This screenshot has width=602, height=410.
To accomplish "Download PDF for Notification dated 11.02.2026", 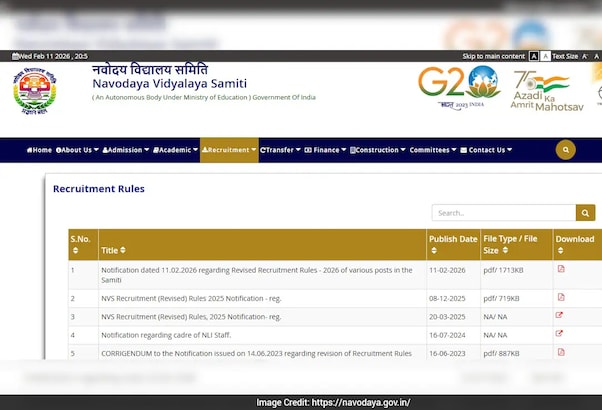I will coord(561,269).
